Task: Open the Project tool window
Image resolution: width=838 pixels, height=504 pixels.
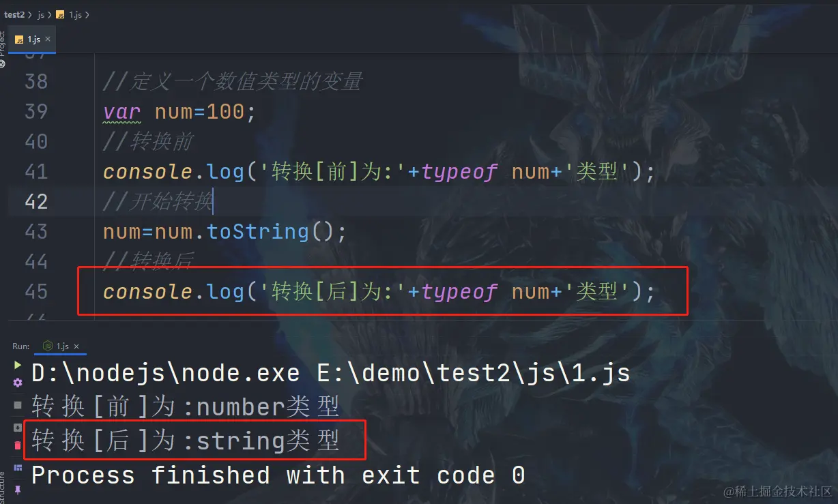Action: 3,44
